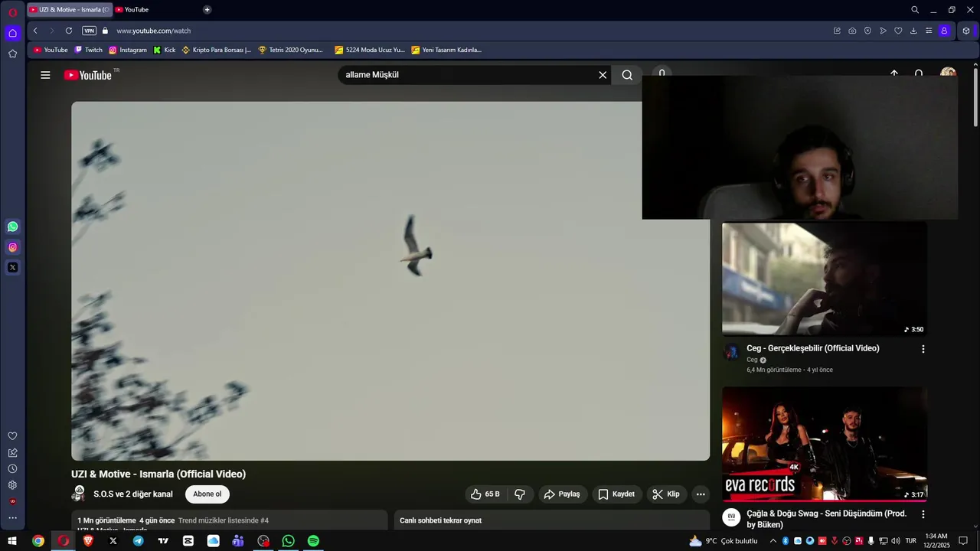
Task: Open Telegram from the taskbar
Action: (x=138, y=540)
